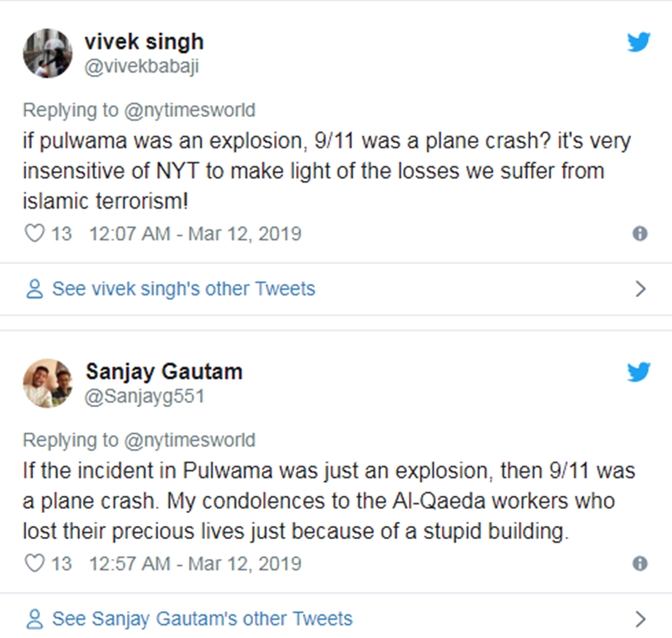
Task: Click Twitter bird icon on Sanjay Gautam's tweet
Action: [x=638, y=372]
